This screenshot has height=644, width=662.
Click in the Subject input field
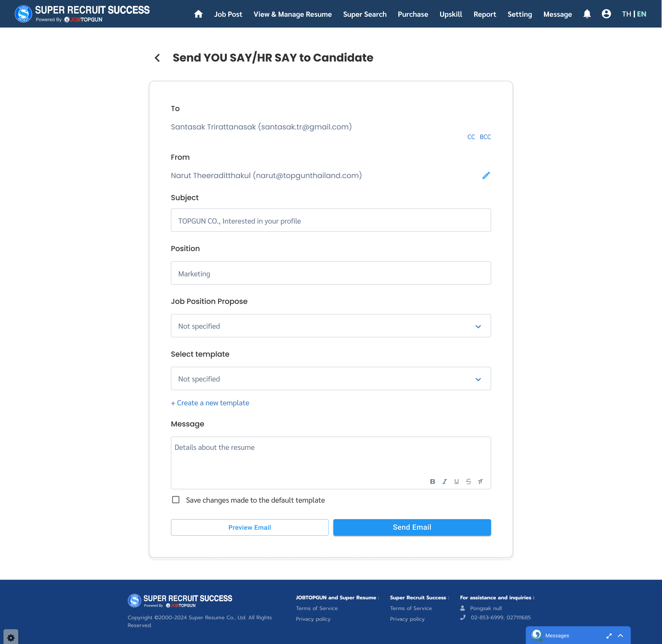[331, 220]
